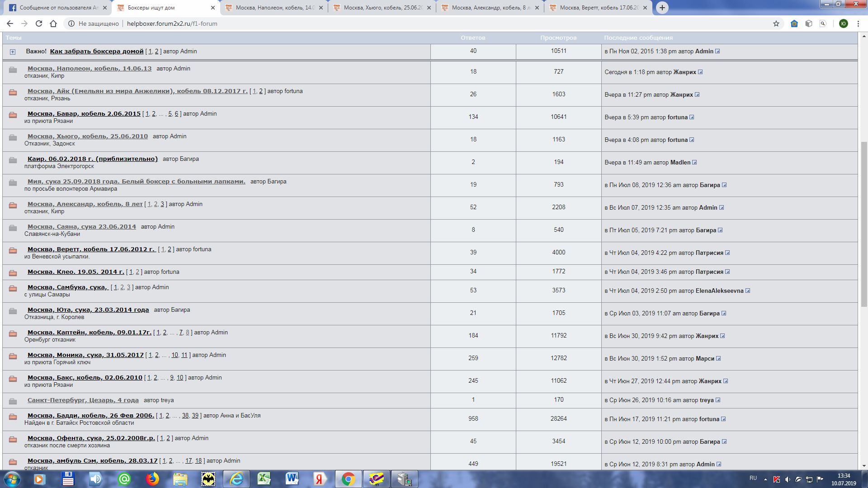The width and height of the screenshot is (868, 488).
Task: Go to latest post in Бадди topic
Action: [723, 419]
